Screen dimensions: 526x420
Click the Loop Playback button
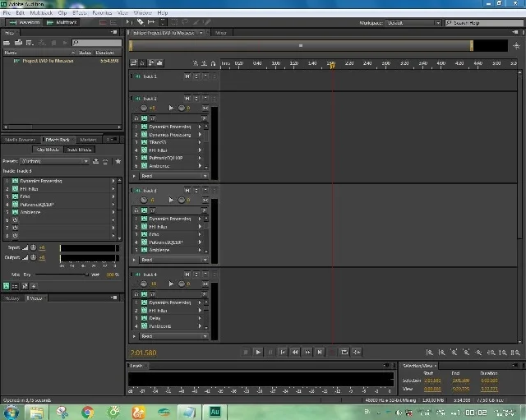pos(344,353)
